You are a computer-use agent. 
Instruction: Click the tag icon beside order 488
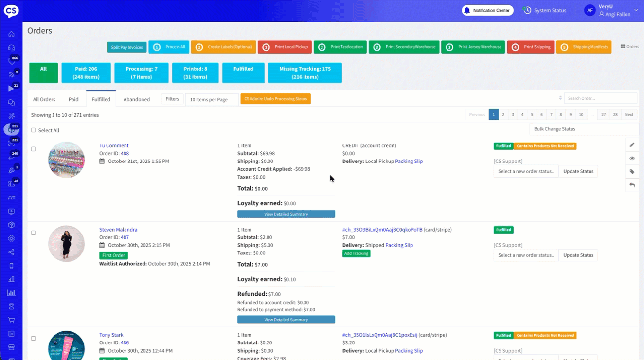(x=632, y=172)
